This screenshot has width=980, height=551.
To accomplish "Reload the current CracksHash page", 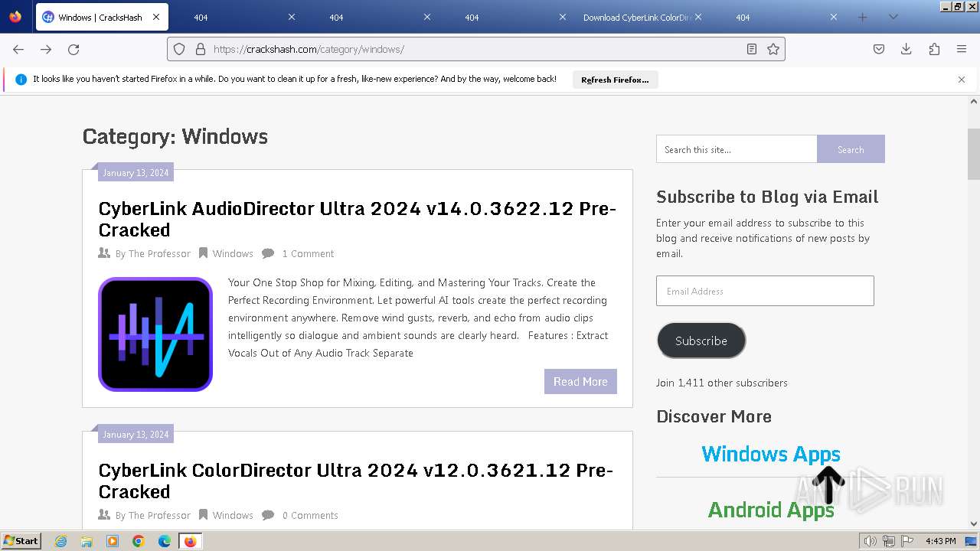I will [73, 49].
